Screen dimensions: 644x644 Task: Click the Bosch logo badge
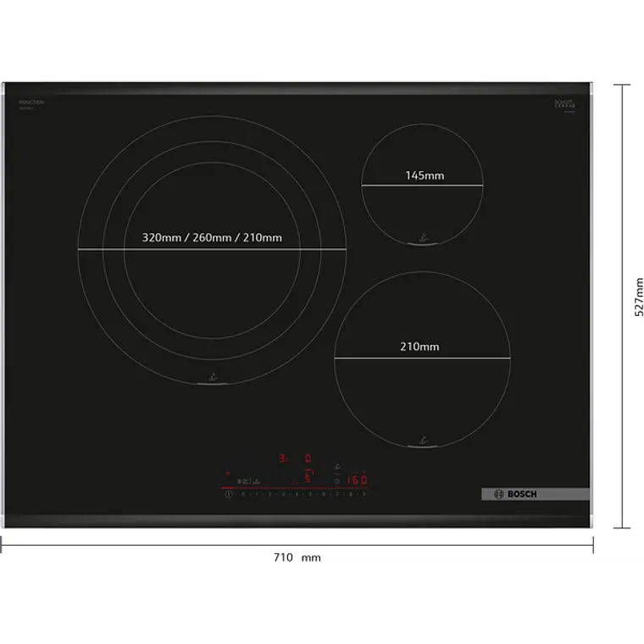[x=536, y=494]
